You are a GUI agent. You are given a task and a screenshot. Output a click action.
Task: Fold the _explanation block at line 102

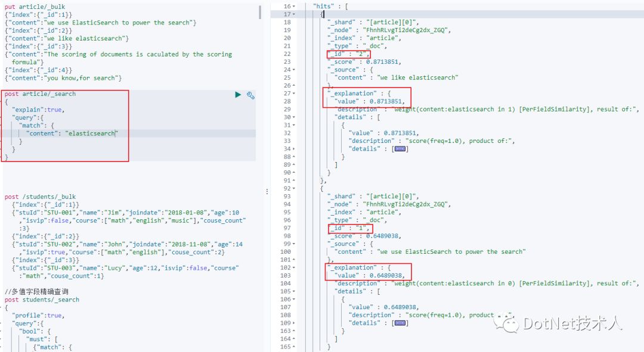[x=294, y=268]
